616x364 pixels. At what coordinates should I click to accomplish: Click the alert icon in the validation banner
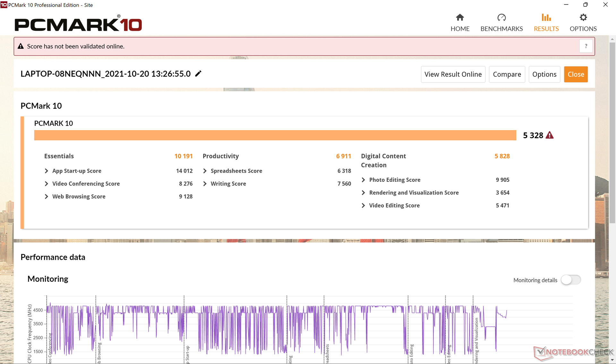pos(21,46)
